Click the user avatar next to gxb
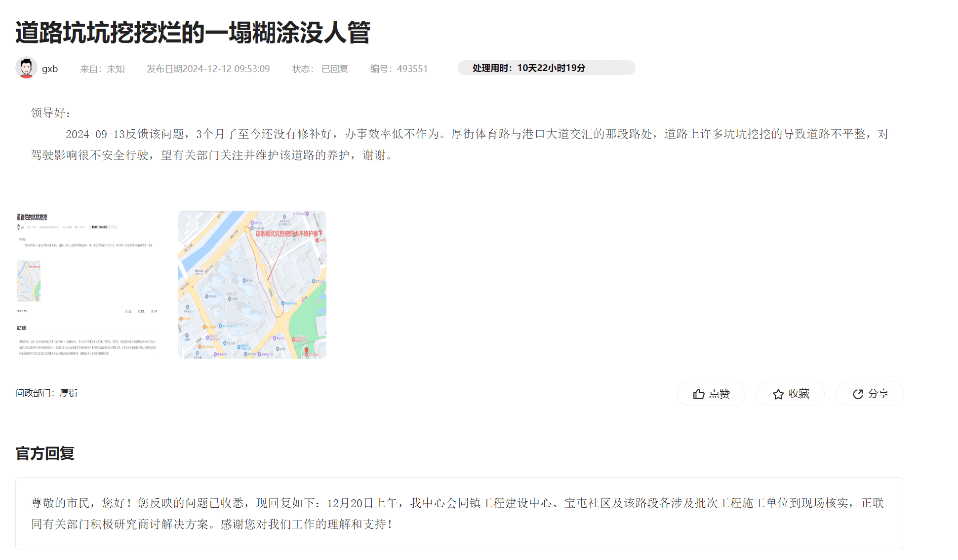The height and width of the screenshot is (560, 958). click(26, 68)
